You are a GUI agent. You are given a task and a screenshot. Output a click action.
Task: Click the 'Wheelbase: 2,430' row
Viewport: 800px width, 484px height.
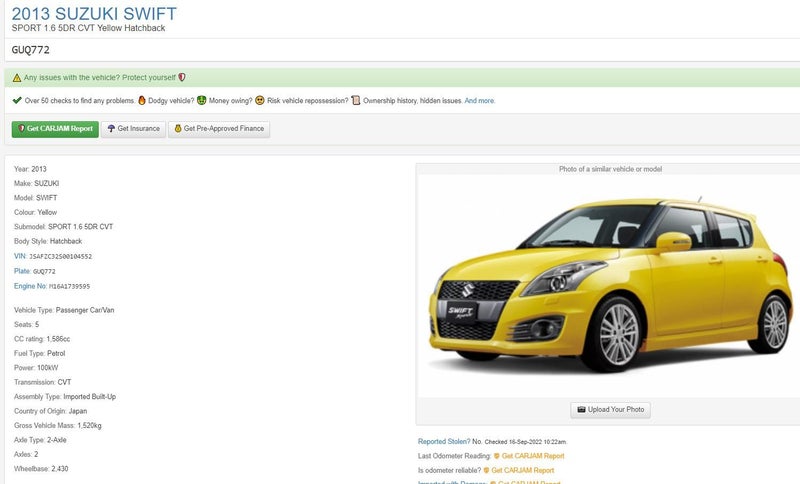point(41,469)
